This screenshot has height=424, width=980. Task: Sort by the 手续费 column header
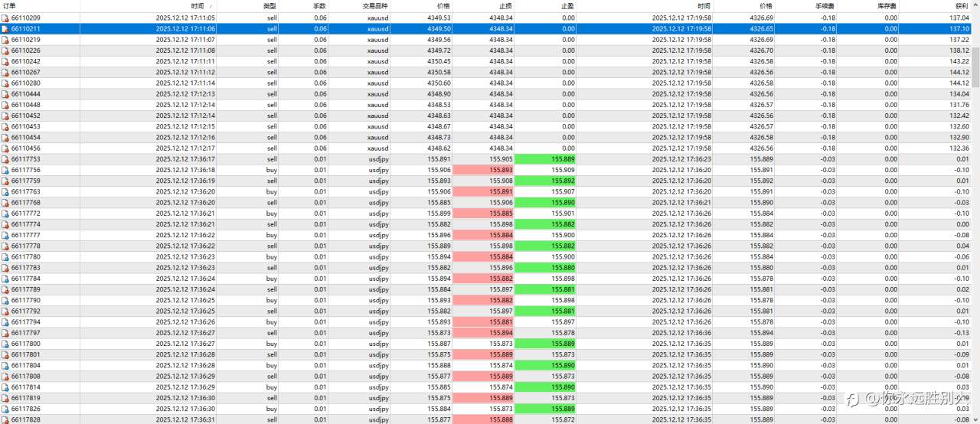tap(825, 6)
